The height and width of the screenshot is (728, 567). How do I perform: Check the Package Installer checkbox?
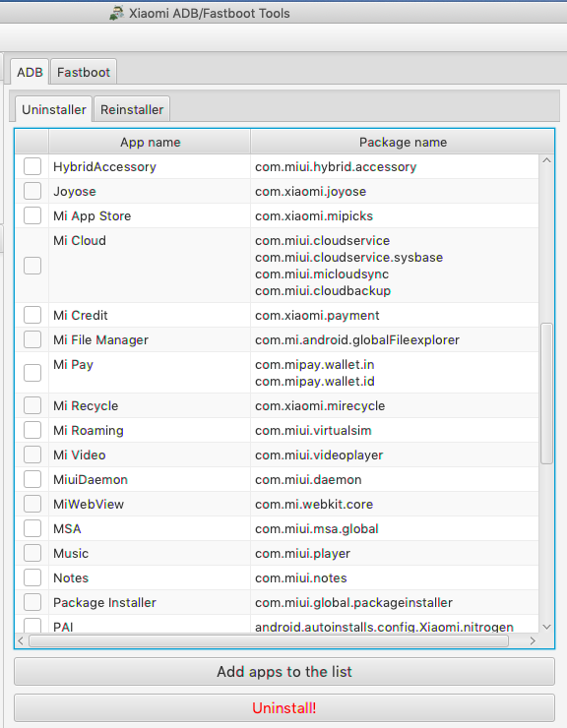pyautogui.click(x=32, y=602)
